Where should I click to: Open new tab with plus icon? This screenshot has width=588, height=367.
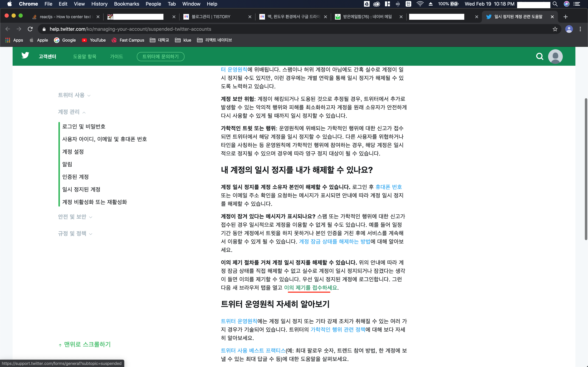pos(565,17)
